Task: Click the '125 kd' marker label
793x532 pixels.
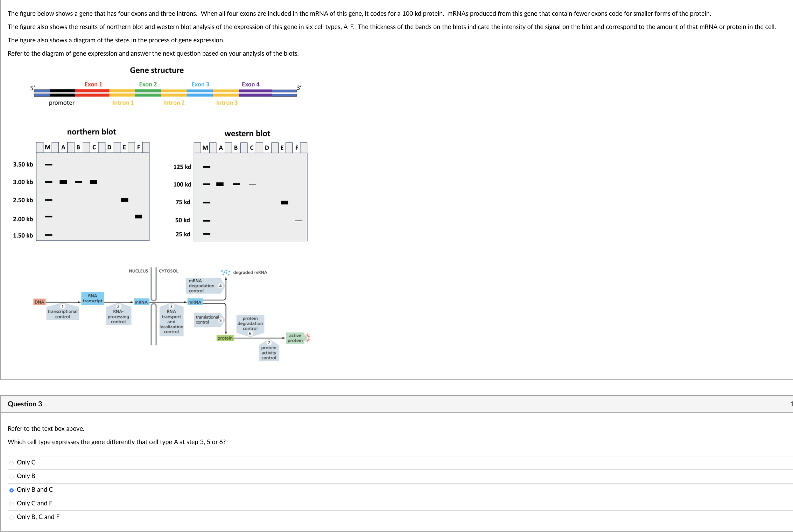Action: pyautogui.click(x=182, y=167)
